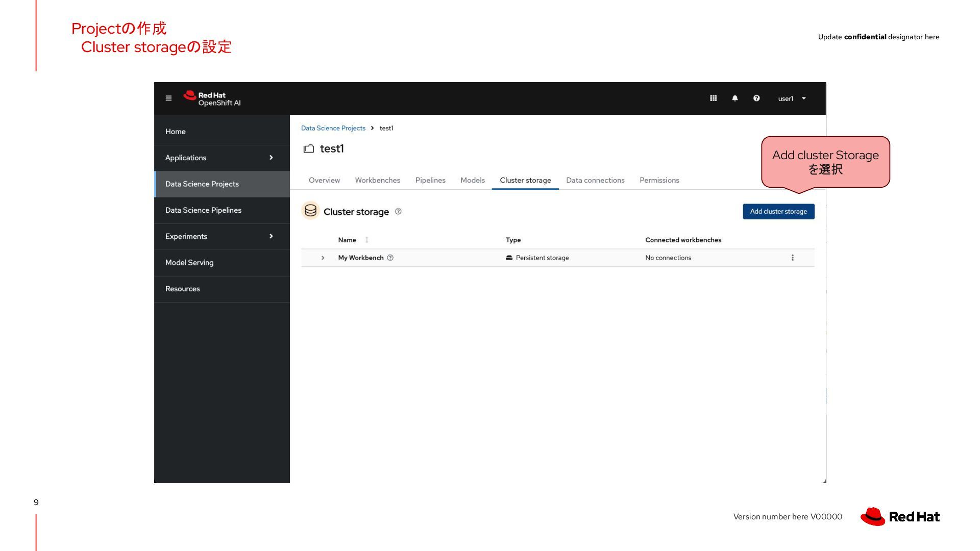Click the Persistent storage type text

pyautogui.click(x=542, y=258)
